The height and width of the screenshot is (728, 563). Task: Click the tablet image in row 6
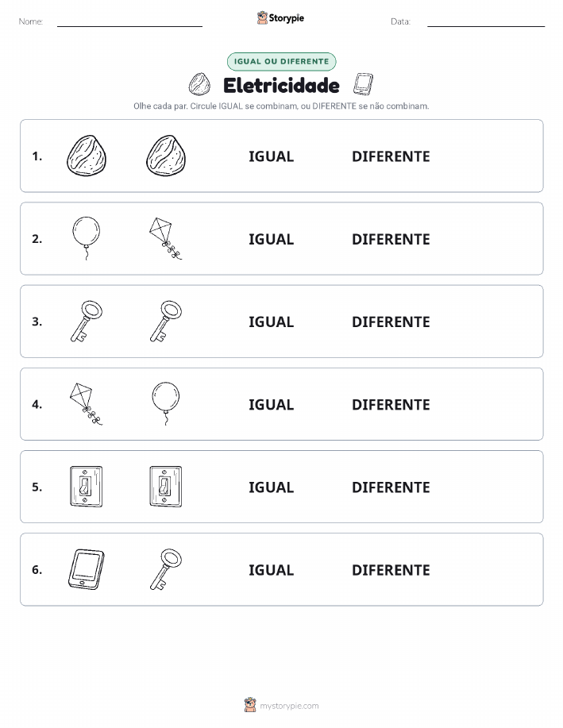coord(87,569)
